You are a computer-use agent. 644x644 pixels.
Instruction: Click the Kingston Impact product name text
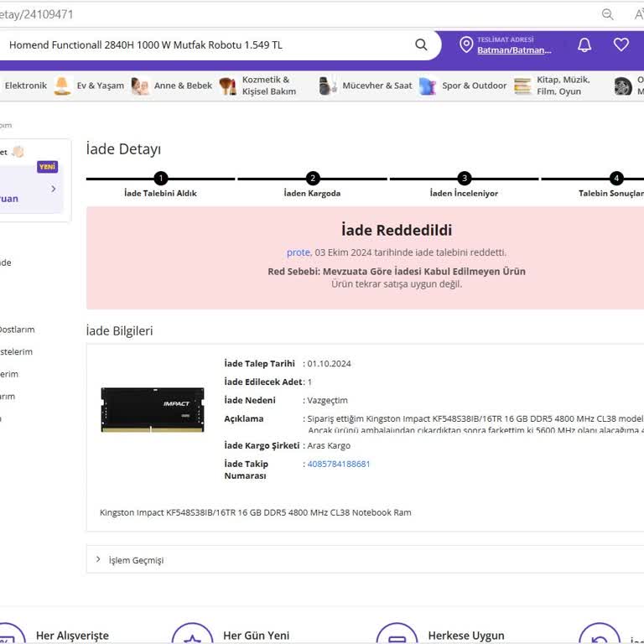255,512
